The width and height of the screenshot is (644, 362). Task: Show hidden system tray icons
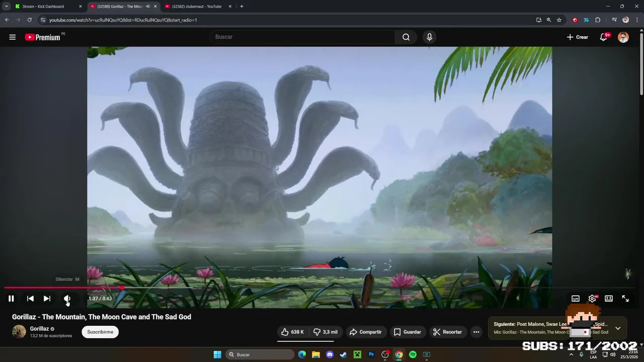pos(571,354)
